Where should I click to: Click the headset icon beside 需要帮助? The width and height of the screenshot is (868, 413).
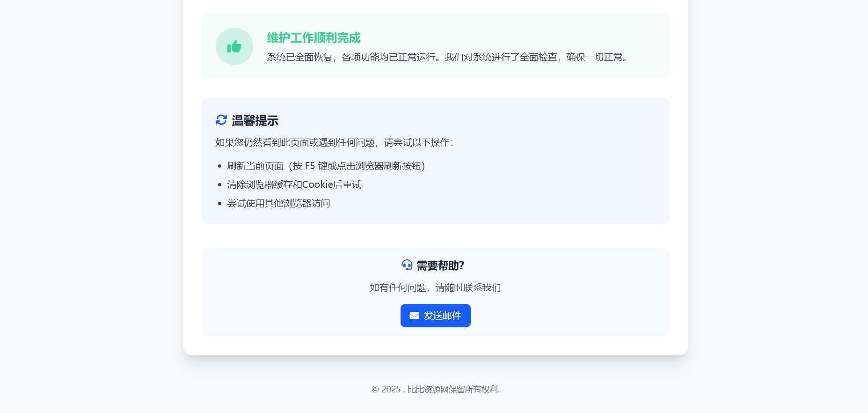click(407, 265)
